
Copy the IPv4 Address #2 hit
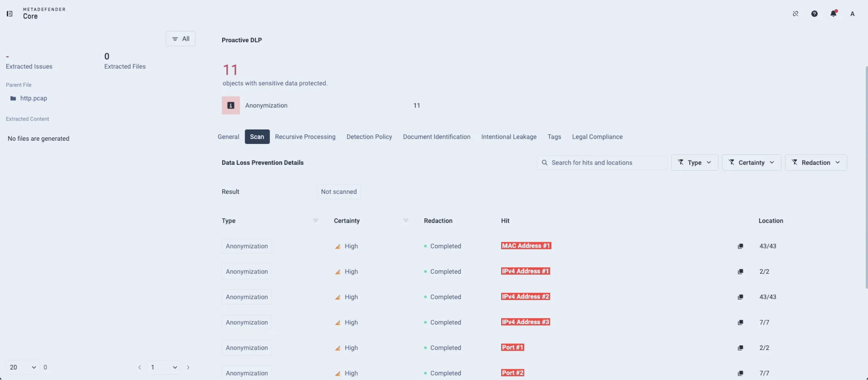(x=740, y=297)
